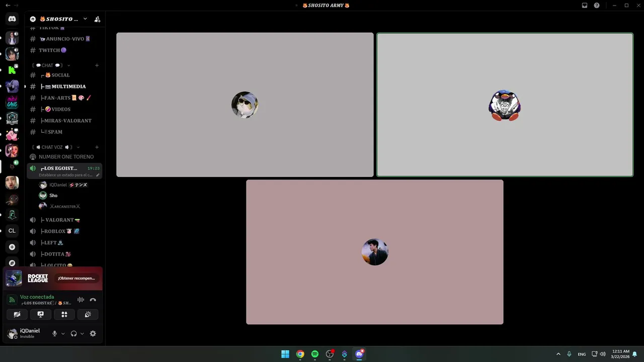Add a new server with the plus icon
The height and width of the screenshot is (362, 644).
[x=12, y=247]
